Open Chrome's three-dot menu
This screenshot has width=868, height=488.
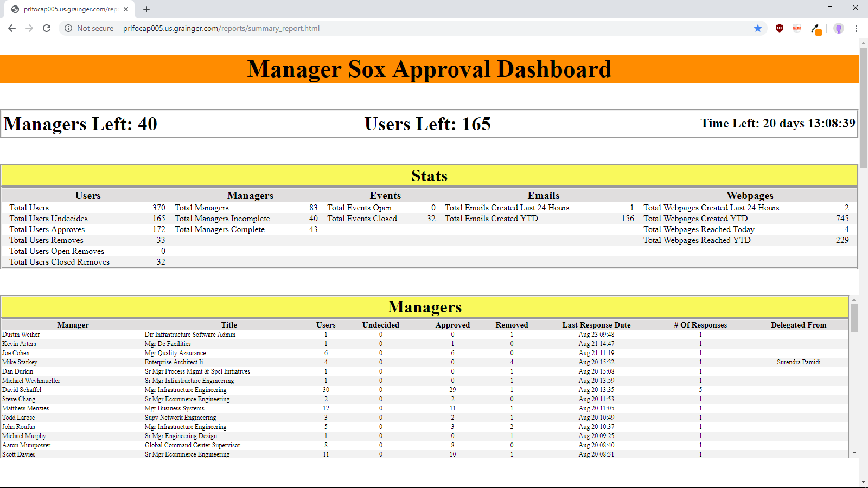[856, 28]
